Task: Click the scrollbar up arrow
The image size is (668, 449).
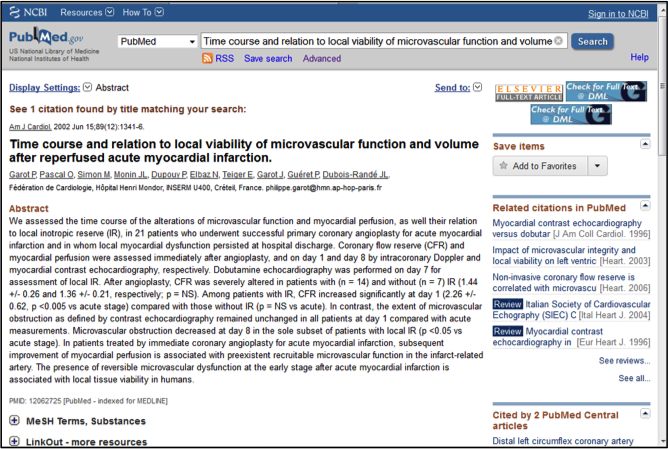Action: pyautogui.click(x=662, y=10)
